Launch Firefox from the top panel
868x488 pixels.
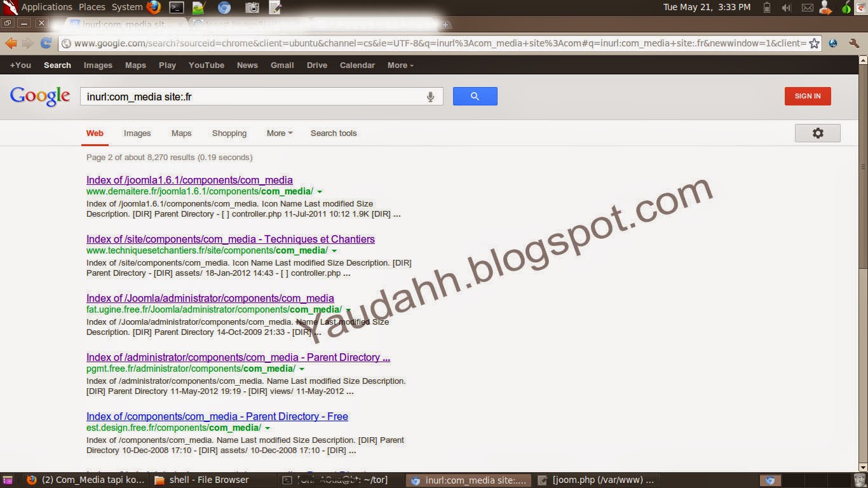point(153,8)
